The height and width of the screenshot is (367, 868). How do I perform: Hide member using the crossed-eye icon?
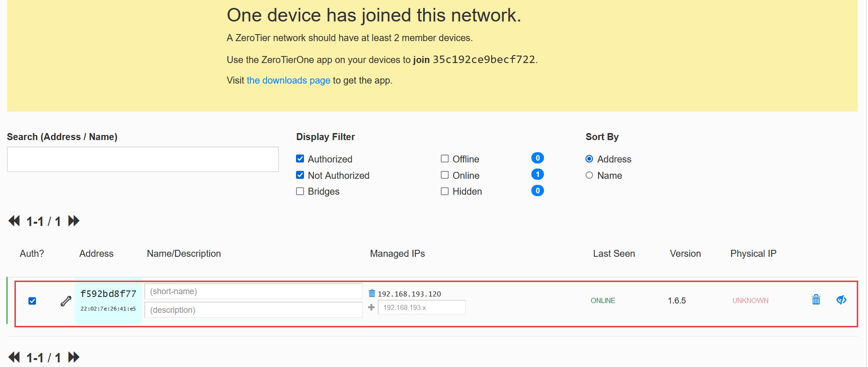(841, 300)
